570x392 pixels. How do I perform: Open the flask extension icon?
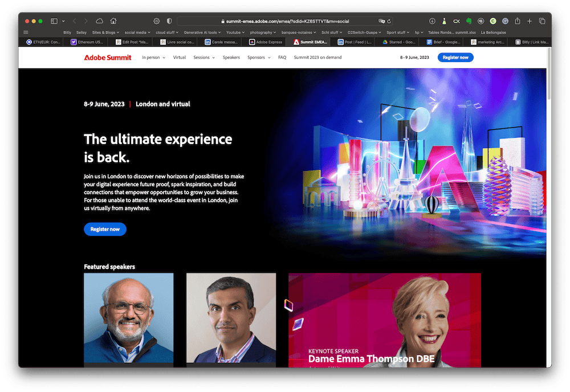click(x=444, y=21)
